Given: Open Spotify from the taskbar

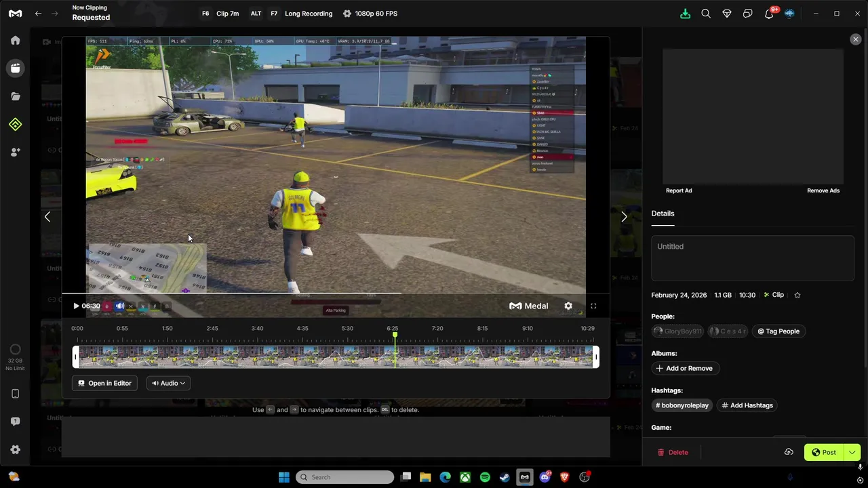Looking at the screenshot, I should 485,477.
